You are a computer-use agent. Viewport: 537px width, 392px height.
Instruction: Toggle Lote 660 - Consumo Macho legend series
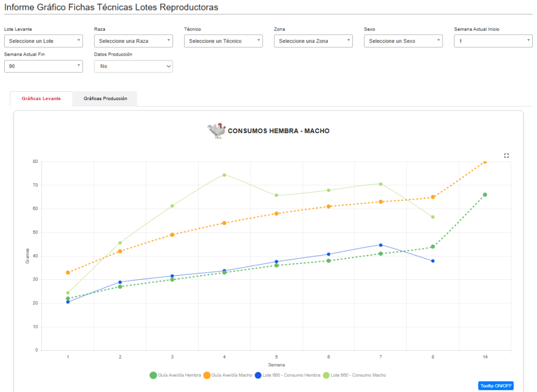pyautogui.click(x=355, y=375)
